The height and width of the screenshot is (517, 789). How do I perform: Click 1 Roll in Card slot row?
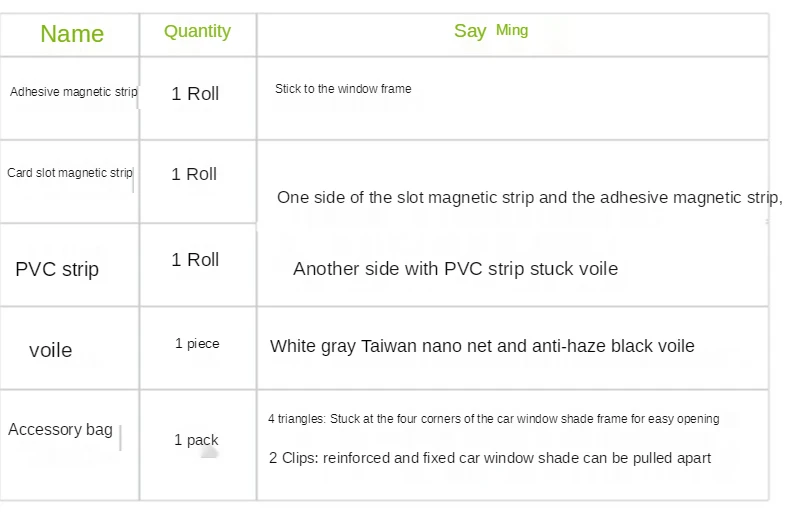coord(194,174)
